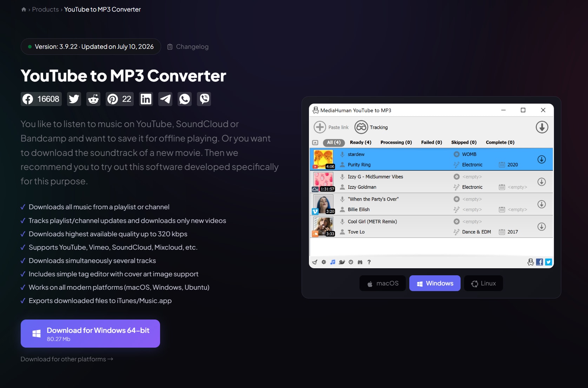Share the page via Telegram
The width and height of the screenshot is (588, 388).
click(x=165, y=99)
